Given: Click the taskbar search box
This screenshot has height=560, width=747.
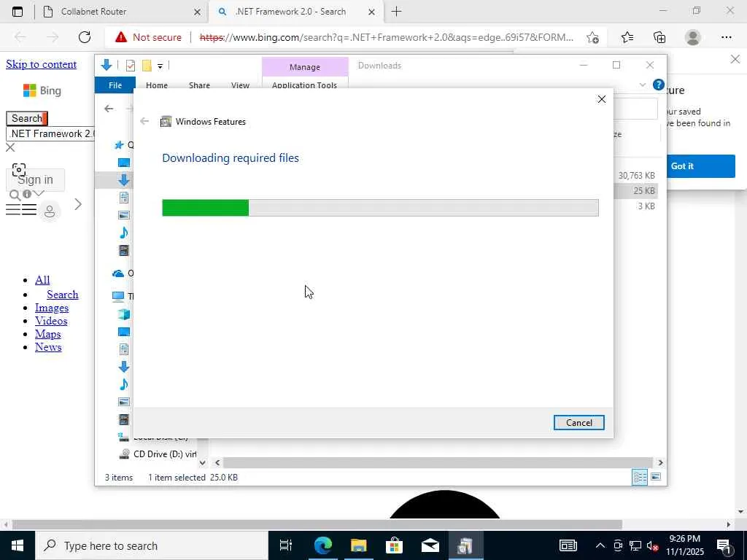Looking at the screenshot, I should (152, 545).
